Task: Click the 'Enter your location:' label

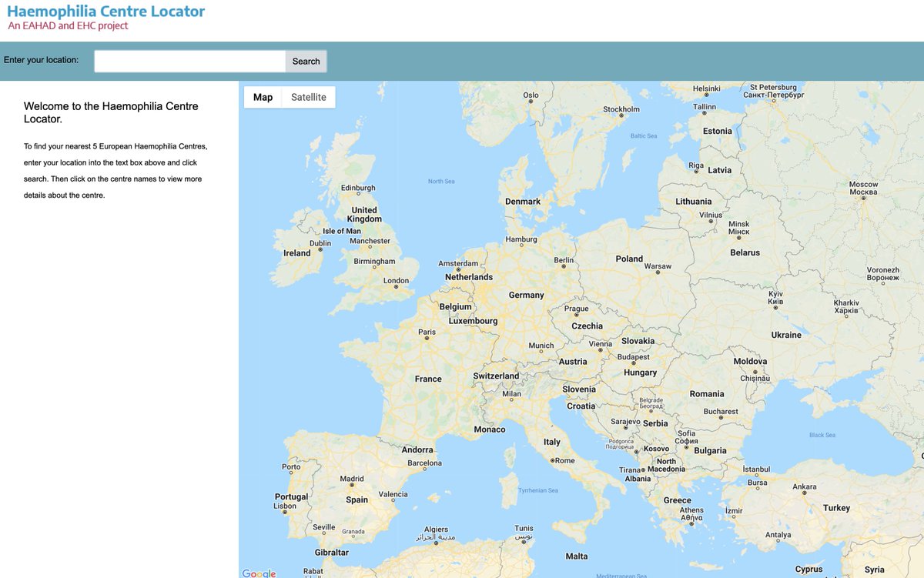Action: click(41, 60)
